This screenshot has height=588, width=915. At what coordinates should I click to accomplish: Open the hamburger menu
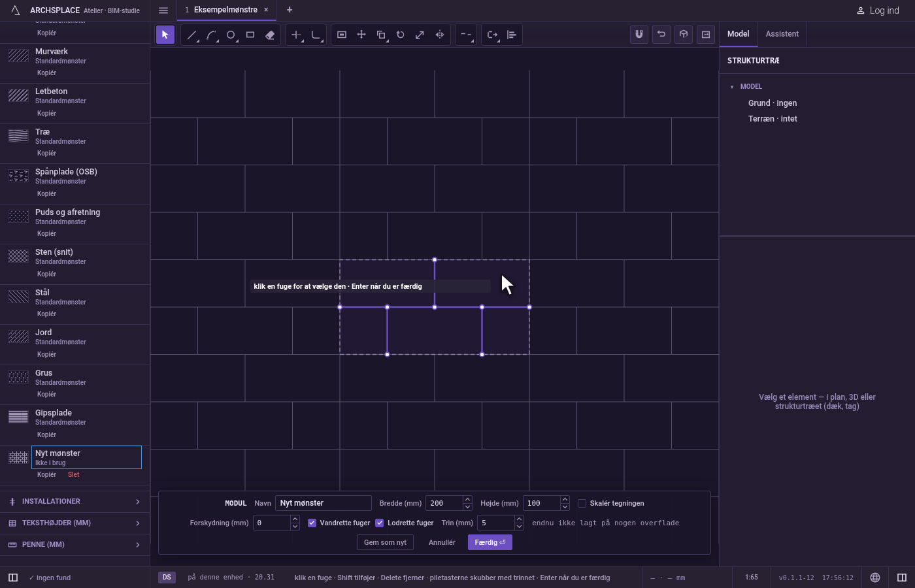pyautogui.click(x=163, y=10)
